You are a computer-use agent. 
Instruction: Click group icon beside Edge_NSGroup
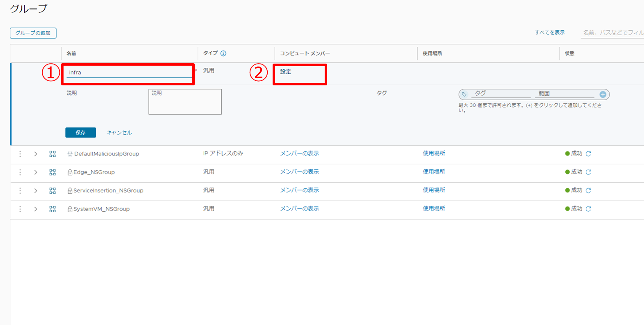(52, 172)
